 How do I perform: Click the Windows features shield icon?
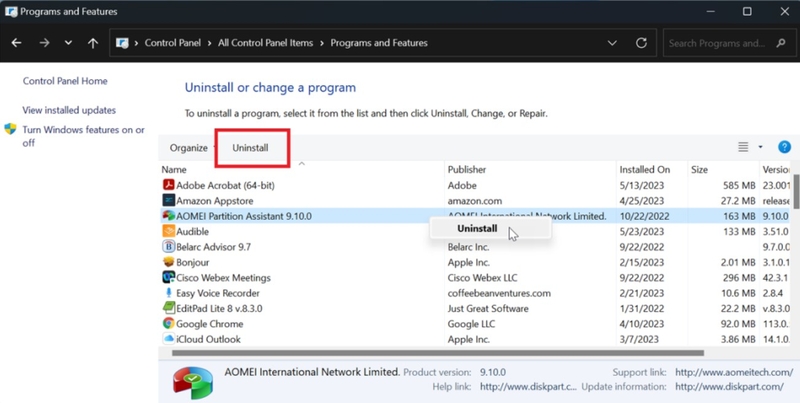click(10, 129)
